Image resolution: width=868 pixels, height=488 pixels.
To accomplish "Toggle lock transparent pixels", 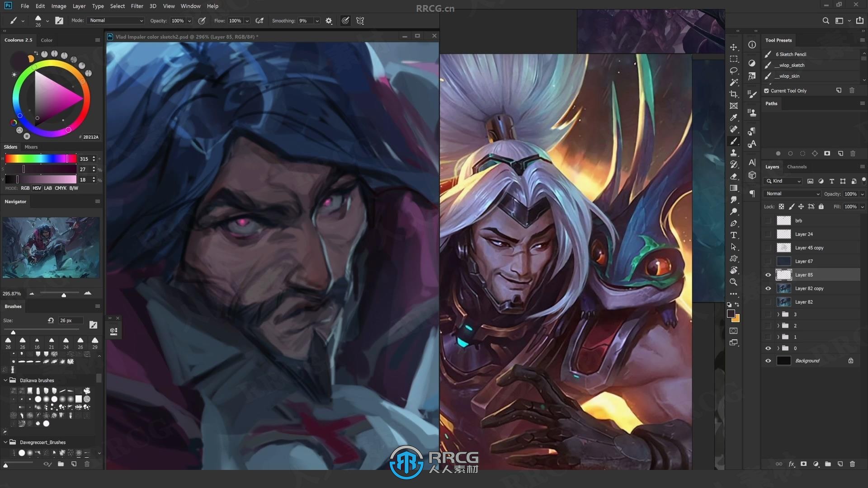I will [x=781, y=206].
